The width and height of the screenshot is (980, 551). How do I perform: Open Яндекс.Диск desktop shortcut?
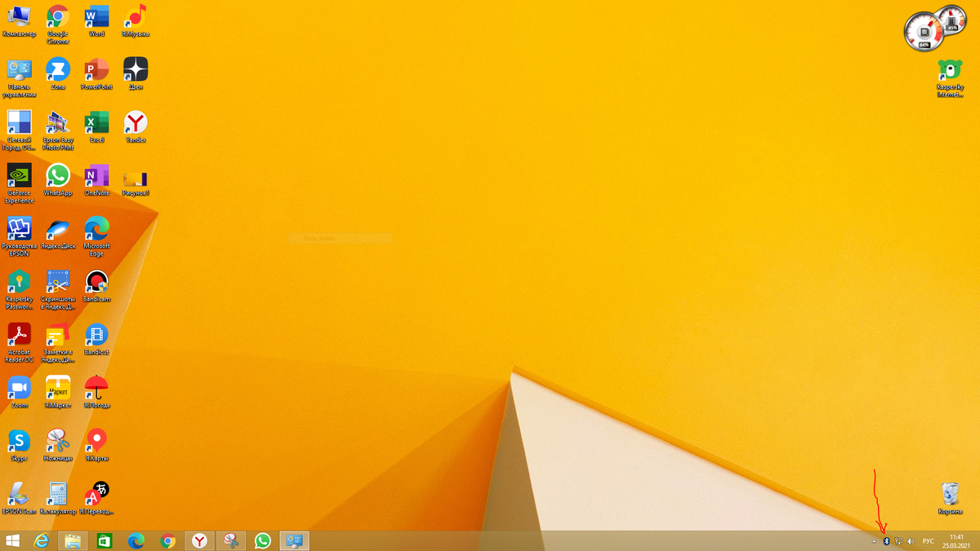coord(58,233)
